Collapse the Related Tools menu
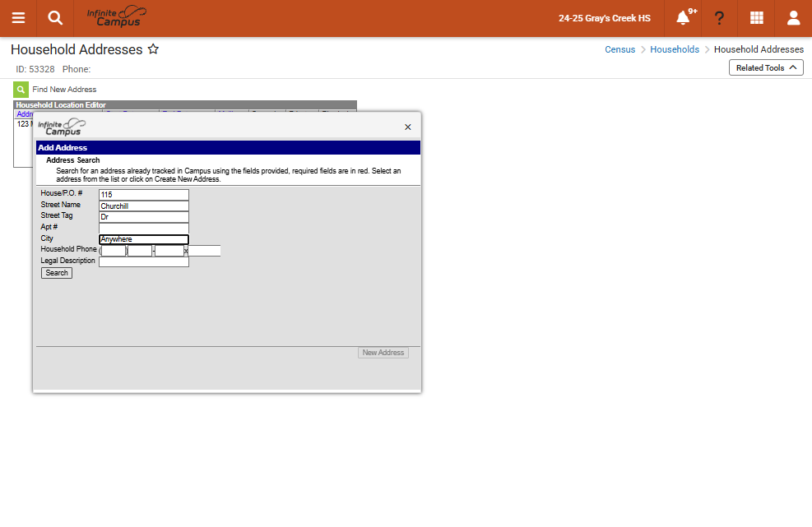The width and height of the screenshot is (812, 527). pyautogui.click(x=766, y=67)
